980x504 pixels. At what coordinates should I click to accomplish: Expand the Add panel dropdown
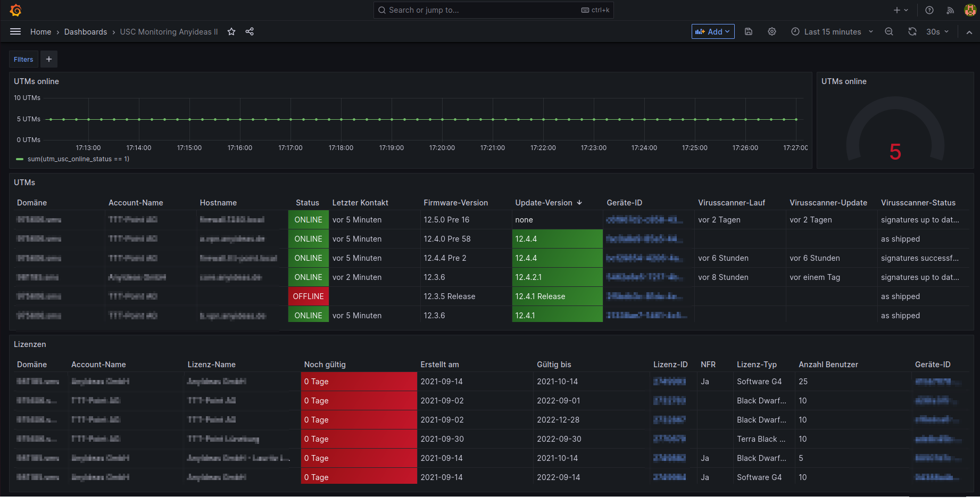tap(713, 32)
